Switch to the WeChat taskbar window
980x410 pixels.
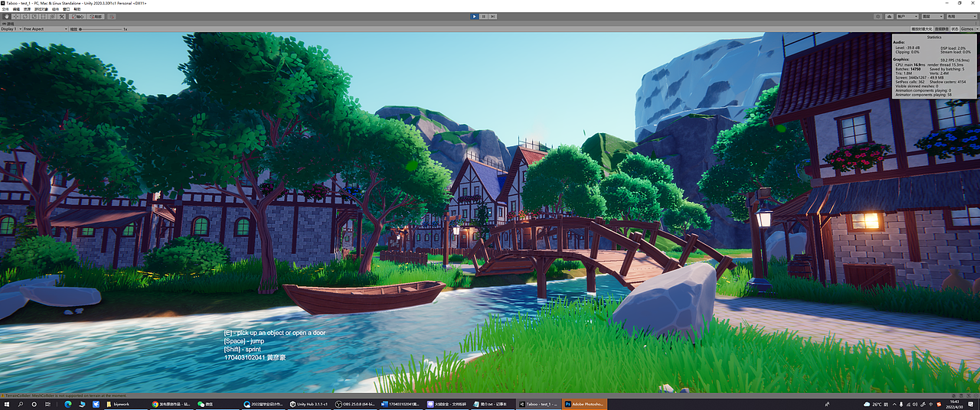coord(217,404)
